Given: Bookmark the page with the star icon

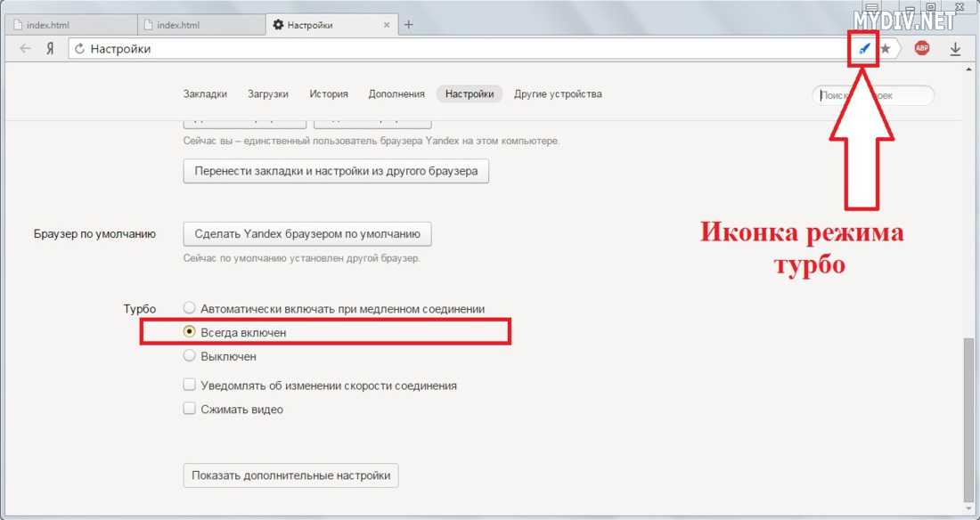Looking at the screenshot, I should pos(885,48).
